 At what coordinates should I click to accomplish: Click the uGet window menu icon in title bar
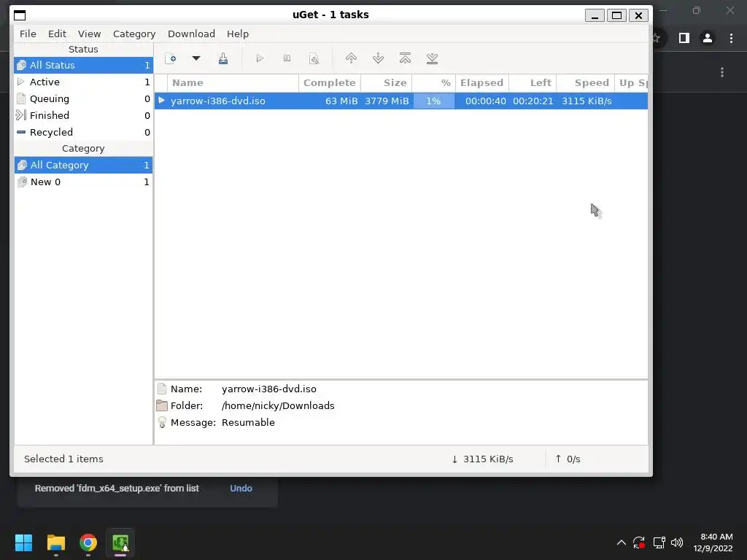[x=20, y=15]
